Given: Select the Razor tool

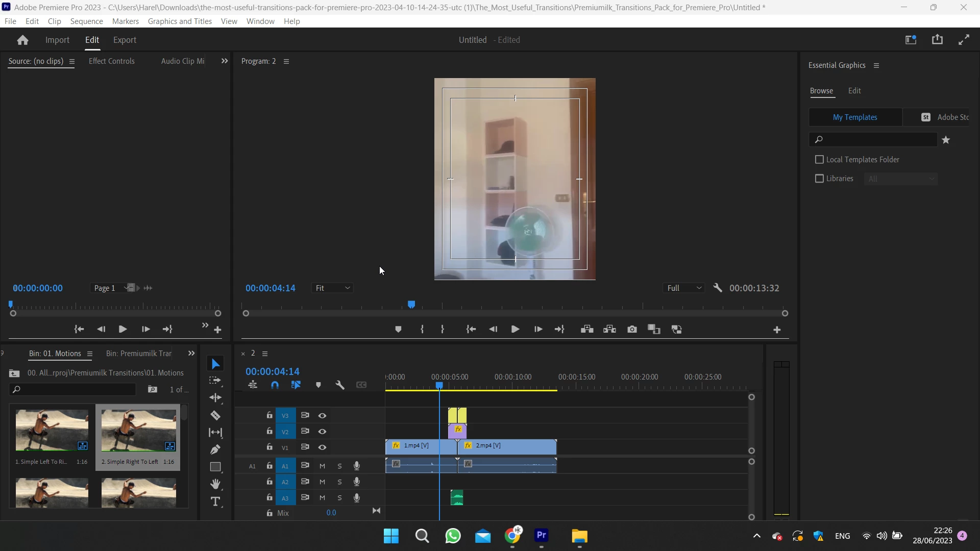Looking at the screenshot, I should pos(215,415).
